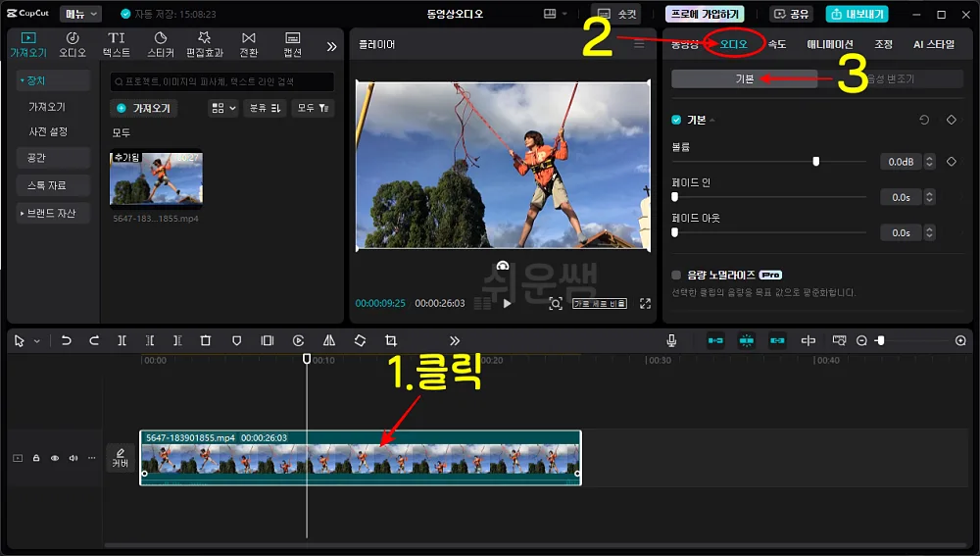Enter fullscreen preview mode
Viewport: 980px width, 556px height.
[645, 303]
